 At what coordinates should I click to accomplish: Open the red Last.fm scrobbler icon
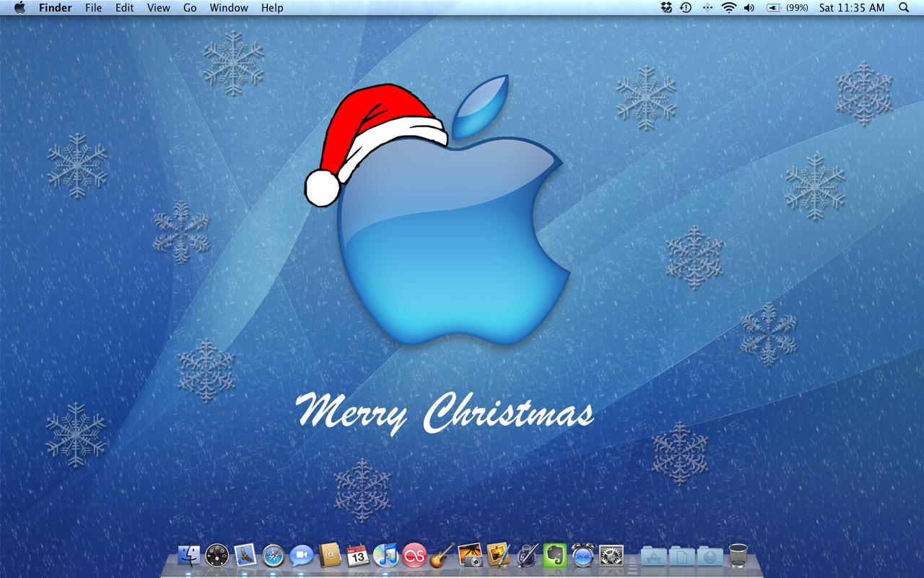click(414, 555)
